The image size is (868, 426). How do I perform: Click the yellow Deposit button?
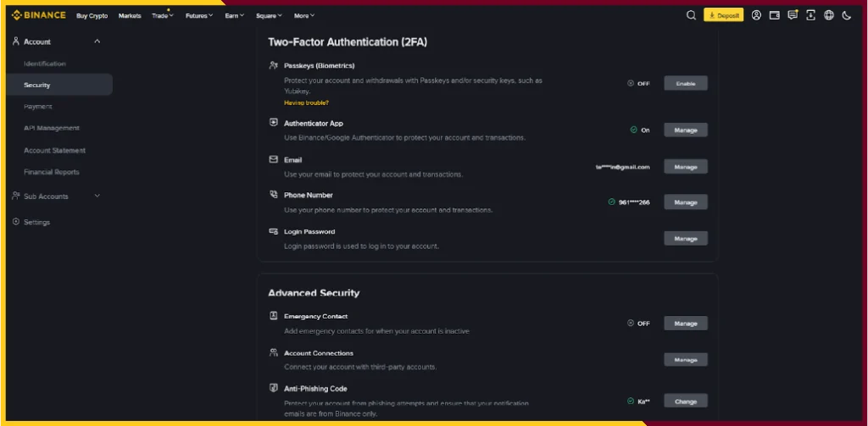tap(724, 15)
